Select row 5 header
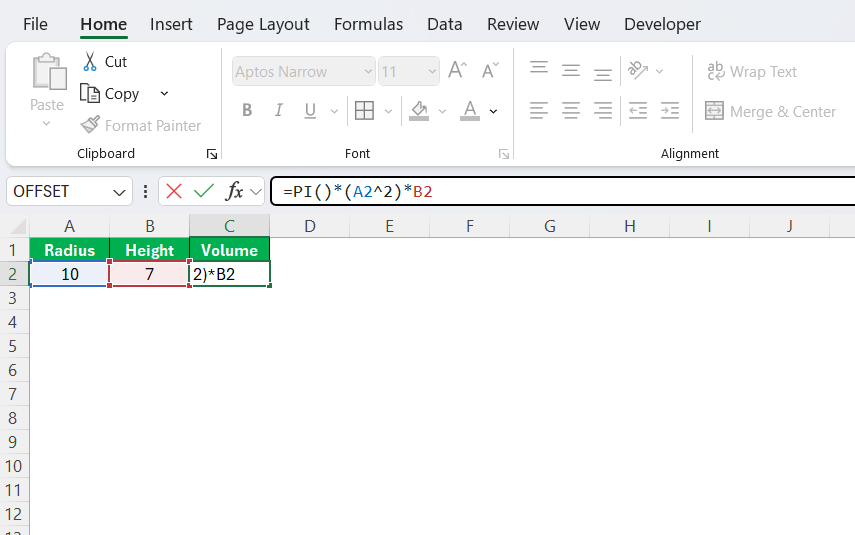Image resolution: width=855 pixels, height=535 pixels. click(13, 346)
